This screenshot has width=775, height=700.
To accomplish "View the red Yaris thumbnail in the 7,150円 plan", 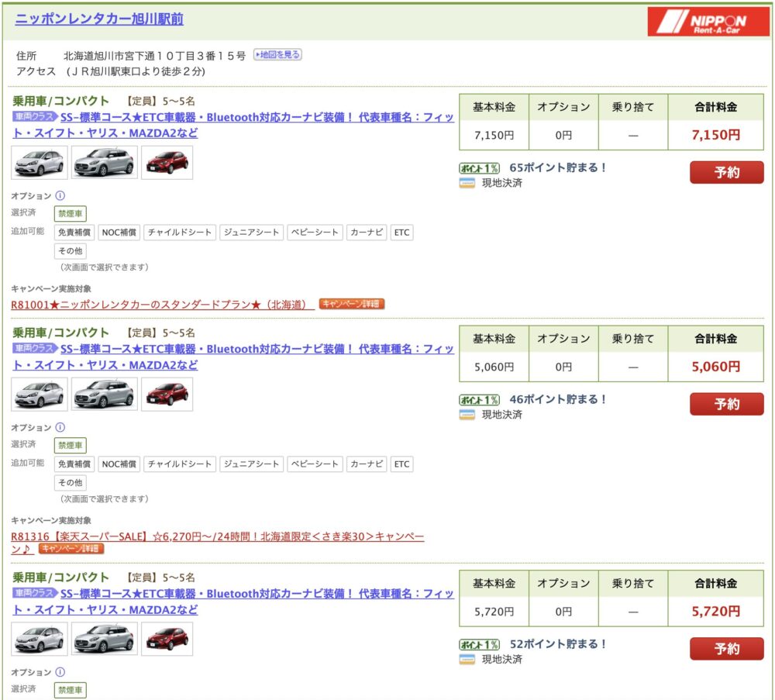I will (167, 162).
